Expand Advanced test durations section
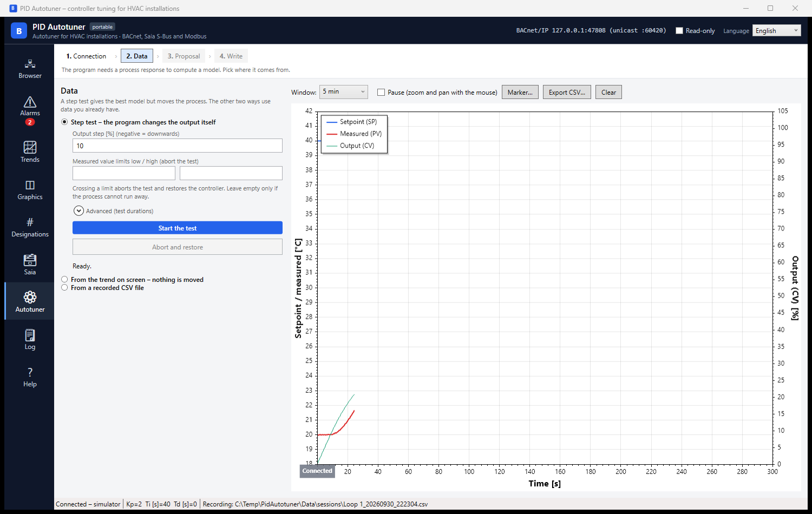The width and height of the screenshot is (812, 514). coord(79,211)
